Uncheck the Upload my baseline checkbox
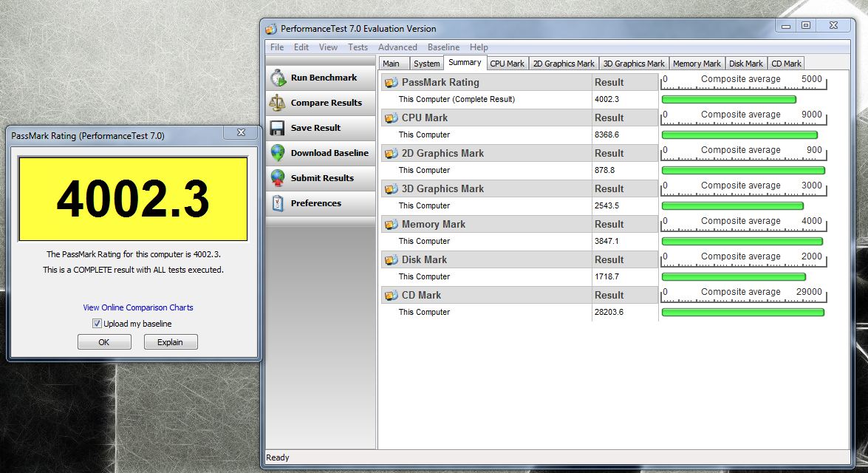868x473 pixels. tap(97, 324)
